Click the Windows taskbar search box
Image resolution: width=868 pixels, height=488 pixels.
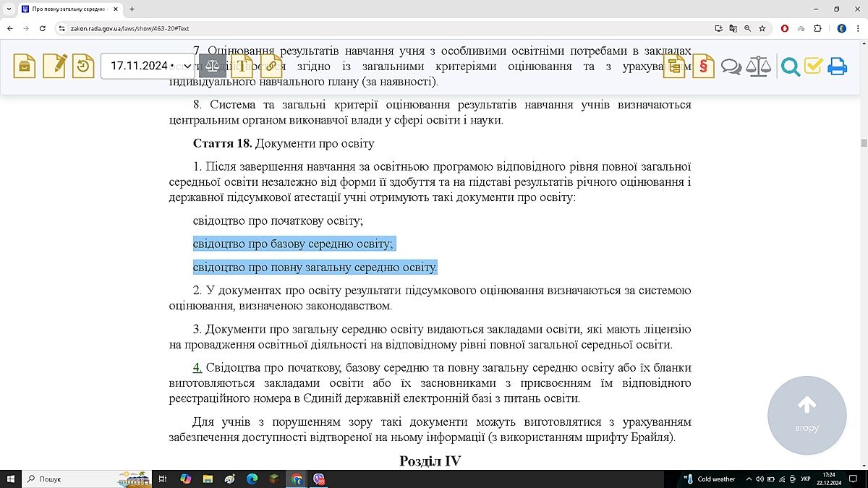tap(69, 479)
